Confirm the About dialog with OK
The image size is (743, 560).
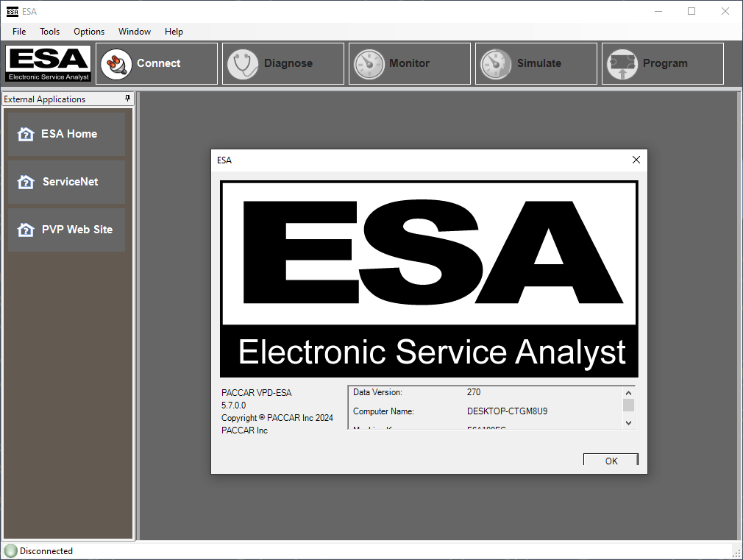tap(611, 459)
